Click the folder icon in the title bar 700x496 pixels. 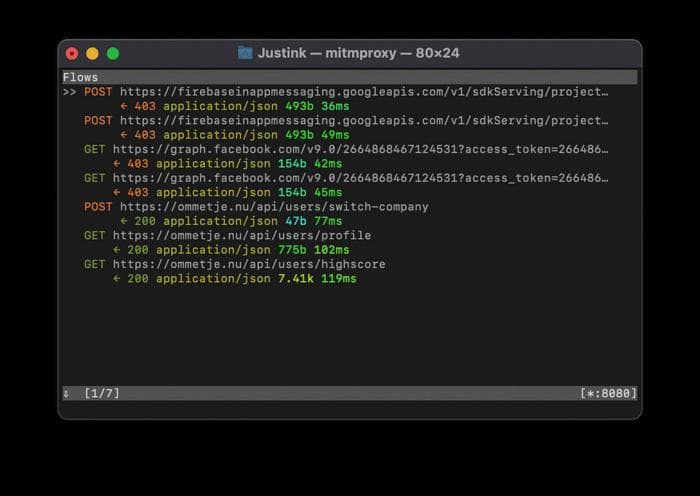click(245, 53)
